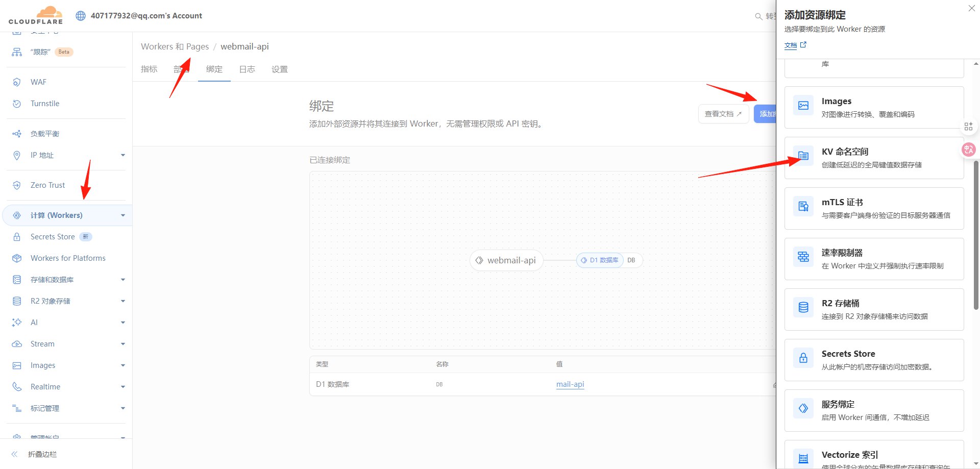Open the 设置 tab
The height and width of the screenshot is (469, 980).
(x=280, y=69)
